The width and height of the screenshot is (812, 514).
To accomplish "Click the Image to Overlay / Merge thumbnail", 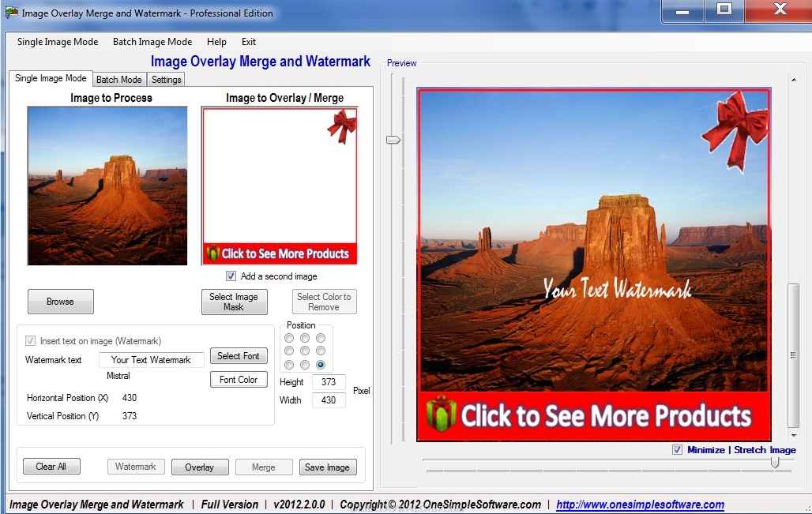I will tap(280, 186).
